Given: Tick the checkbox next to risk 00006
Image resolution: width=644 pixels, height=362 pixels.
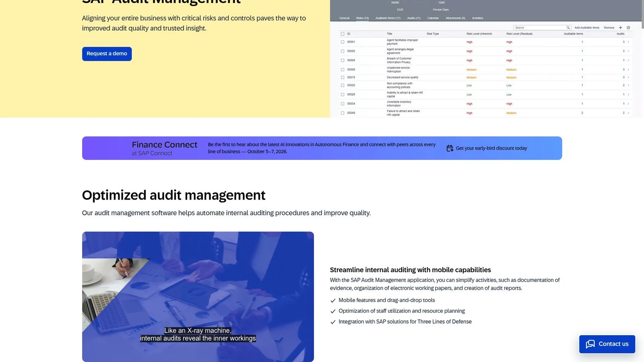Looking at the screenshot, I should pos(342,60).
